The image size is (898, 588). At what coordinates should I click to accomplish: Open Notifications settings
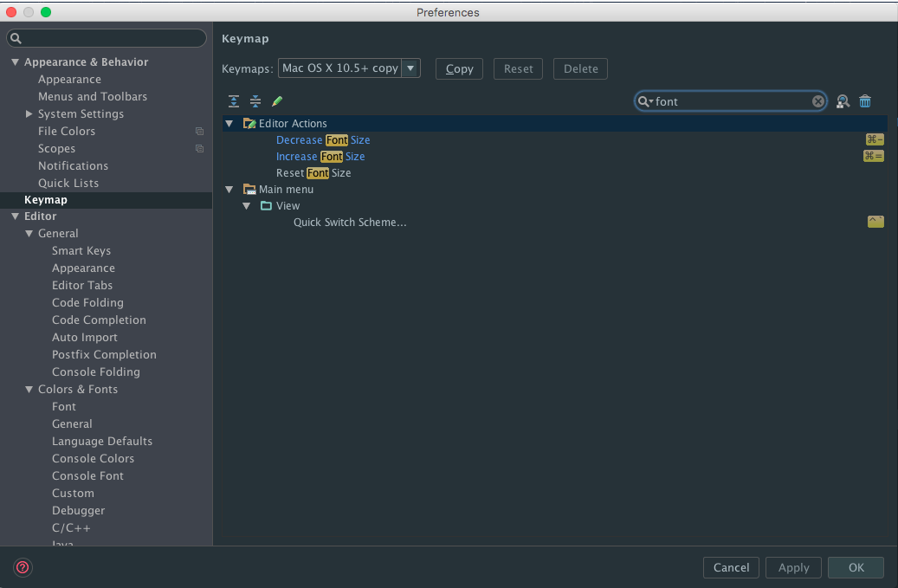pos(74,165)
